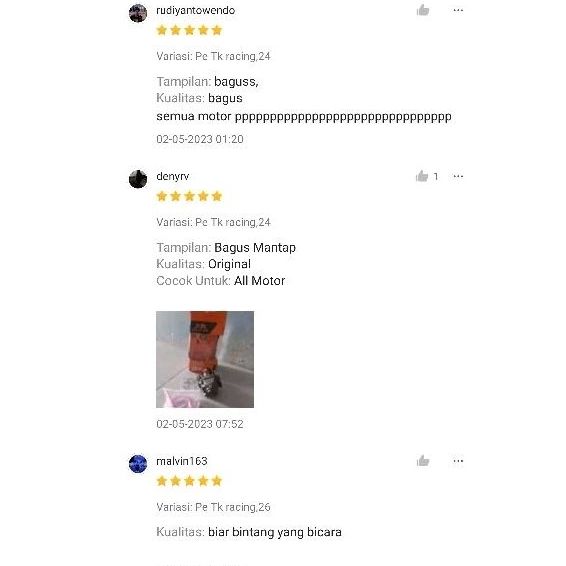Screen dimensions: 566x566
Task: Open the review photo attached by denyrv
Action: pos(205,360)
